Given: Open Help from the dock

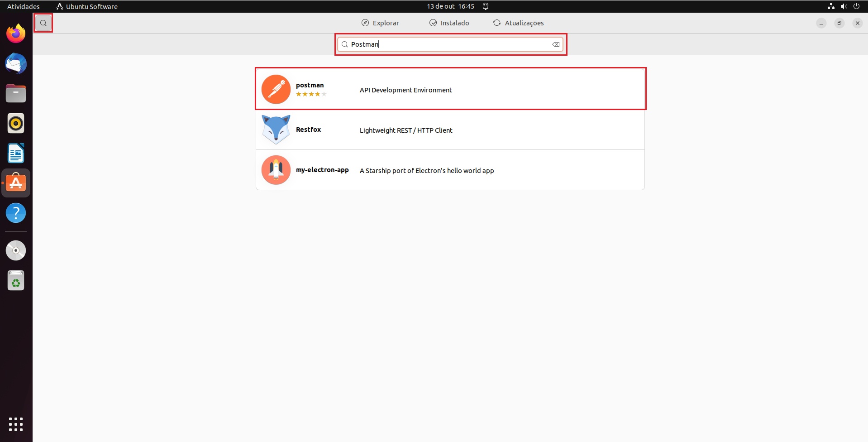Looking at the screenshot, I should 16,213.
